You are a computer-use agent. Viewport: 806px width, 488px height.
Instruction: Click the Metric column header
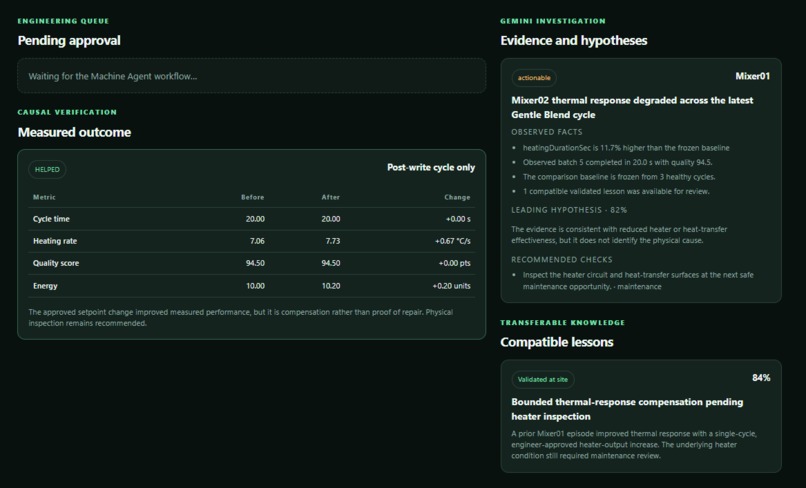tap(44, 197)
